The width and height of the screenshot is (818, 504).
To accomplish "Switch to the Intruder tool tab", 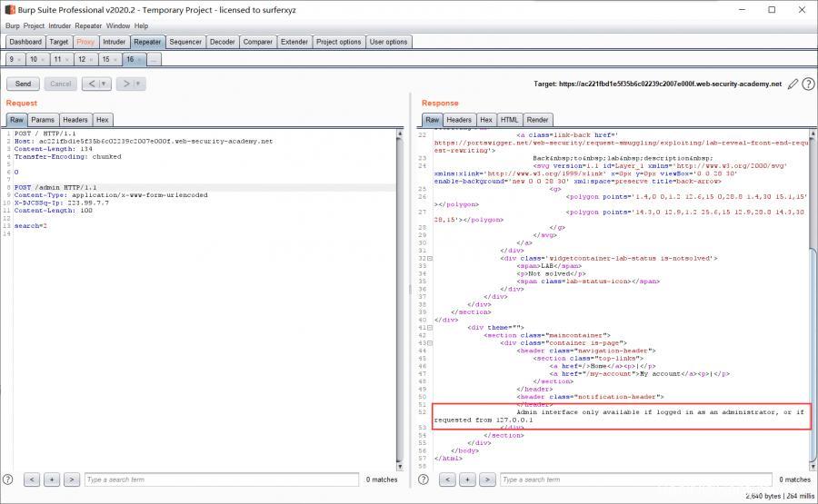I will [x=115, y=42].
